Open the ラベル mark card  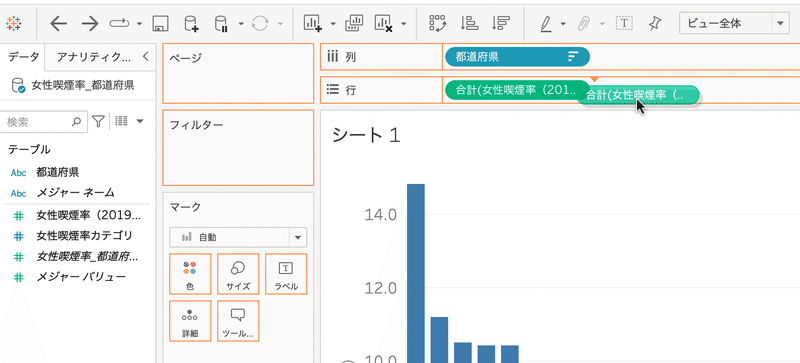pos(286,274)
